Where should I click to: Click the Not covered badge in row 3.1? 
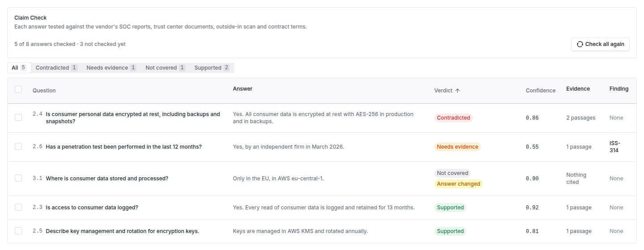click(x=453, y=173)
